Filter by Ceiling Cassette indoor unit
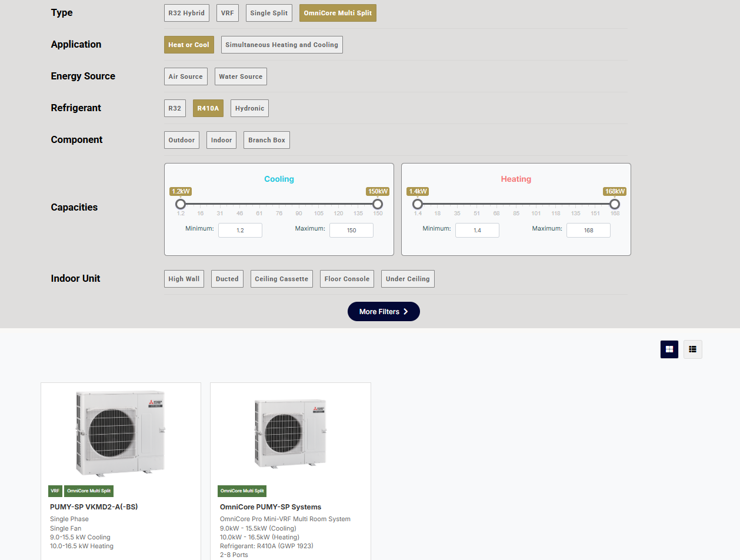Image resolution: width=740 pixels, height=560 pixels. tap(282, 279)
